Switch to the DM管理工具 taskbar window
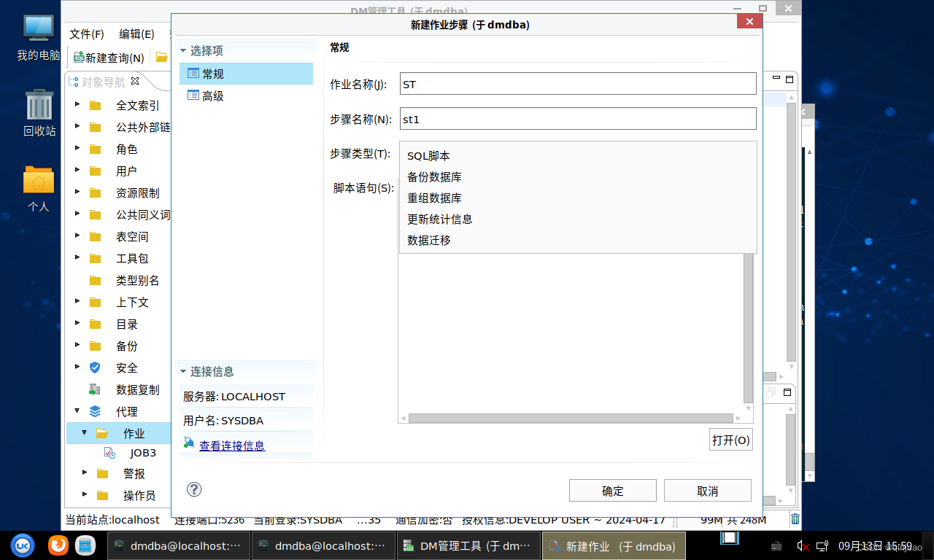 pos(468,545)
